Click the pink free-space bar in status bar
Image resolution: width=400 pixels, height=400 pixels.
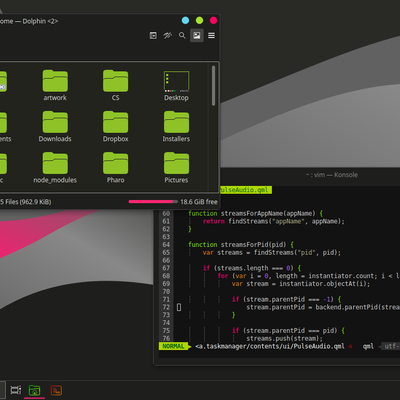(153, 202)
